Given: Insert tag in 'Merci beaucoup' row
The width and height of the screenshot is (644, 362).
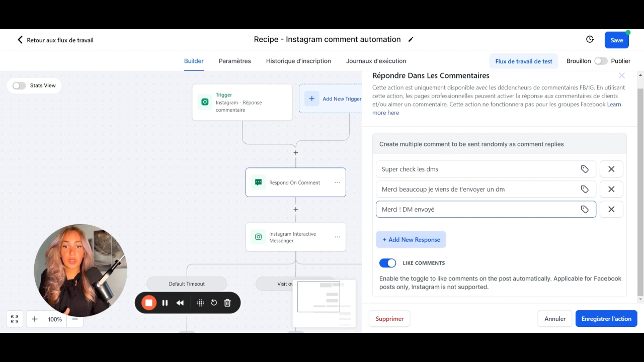Looking at the screenshot, I should point(585,189).
